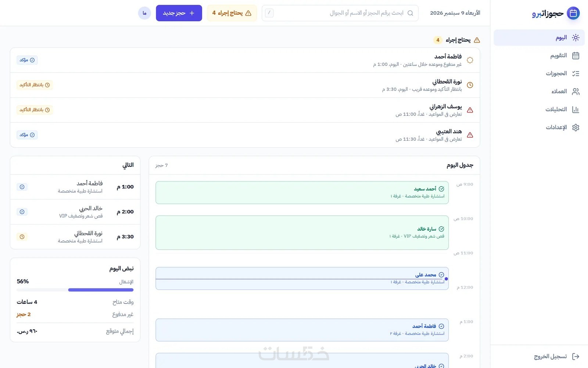588x368 pixels.
Task: Click the الحجوزات checklist icon
Action: [576, 74]
